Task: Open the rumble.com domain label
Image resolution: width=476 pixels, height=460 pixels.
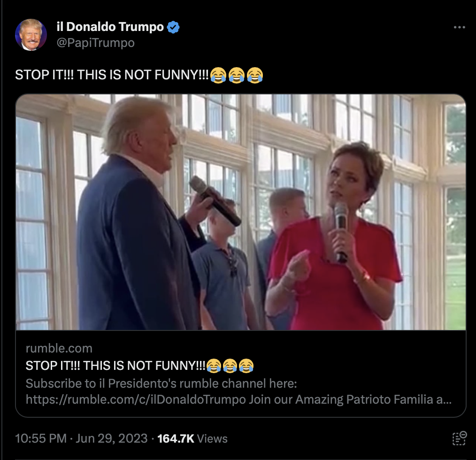Action: coord(59,348)
